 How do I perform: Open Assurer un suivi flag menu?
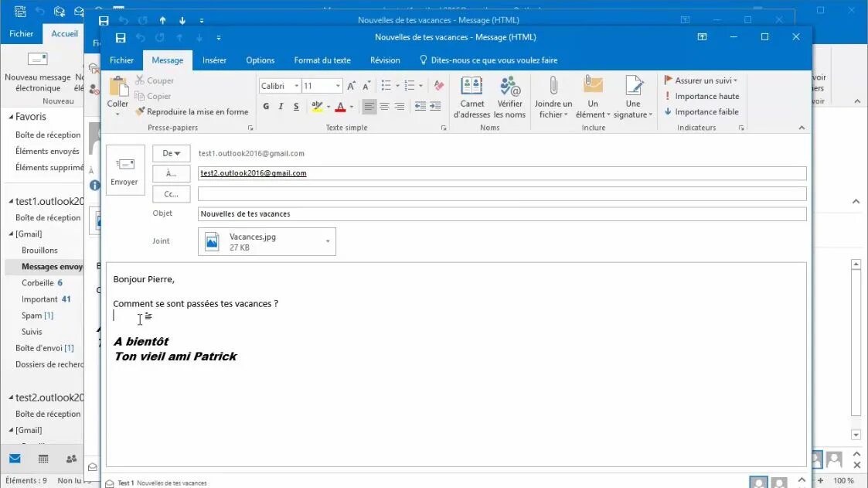tap(700, 80)
